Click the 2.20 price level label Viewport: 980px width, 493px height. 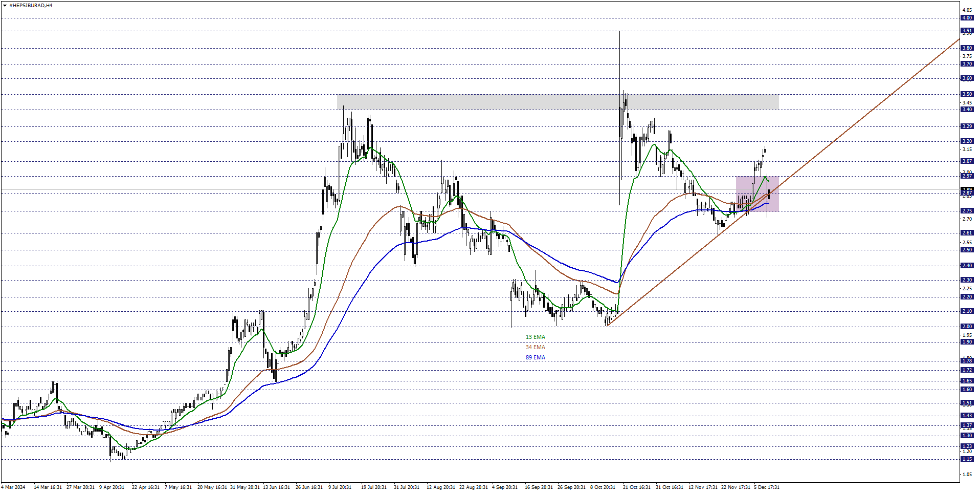pyautogui.click(x=967, y=297)
